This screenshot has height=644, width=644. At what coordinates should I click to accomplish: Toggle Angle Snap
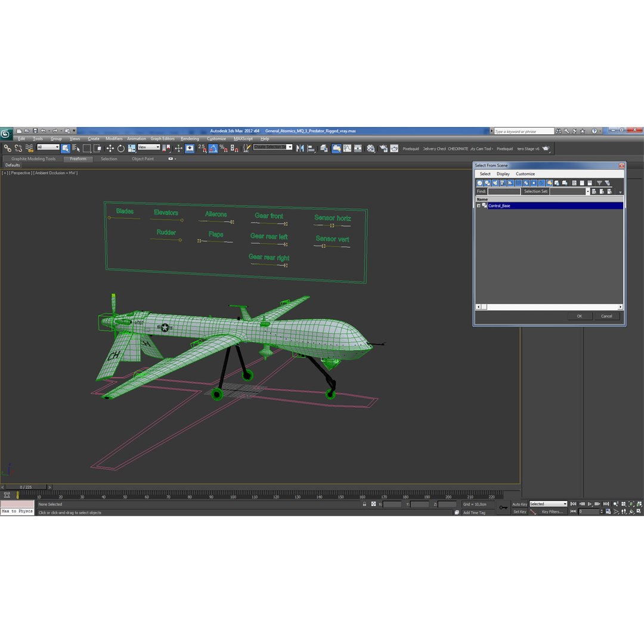coord(213,148)
